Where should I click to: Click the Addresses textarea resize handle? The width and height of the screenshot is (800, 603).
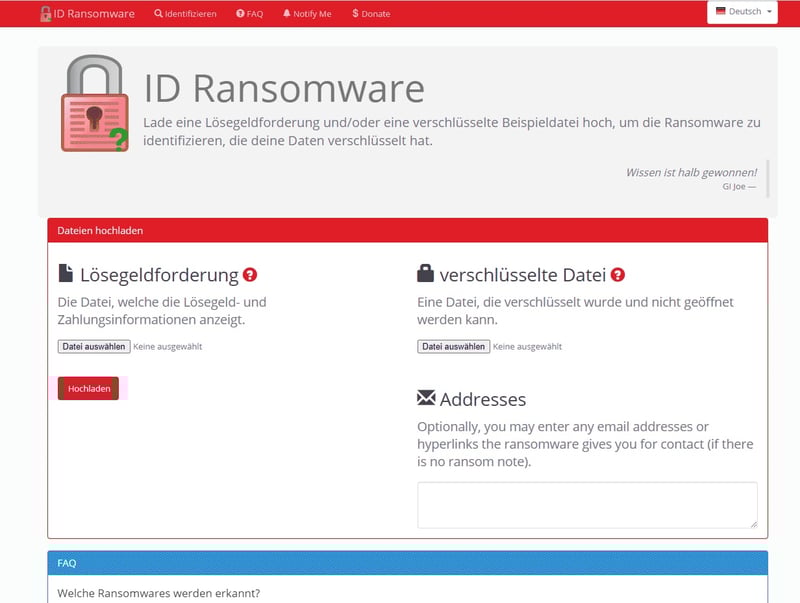coord(753,523)
